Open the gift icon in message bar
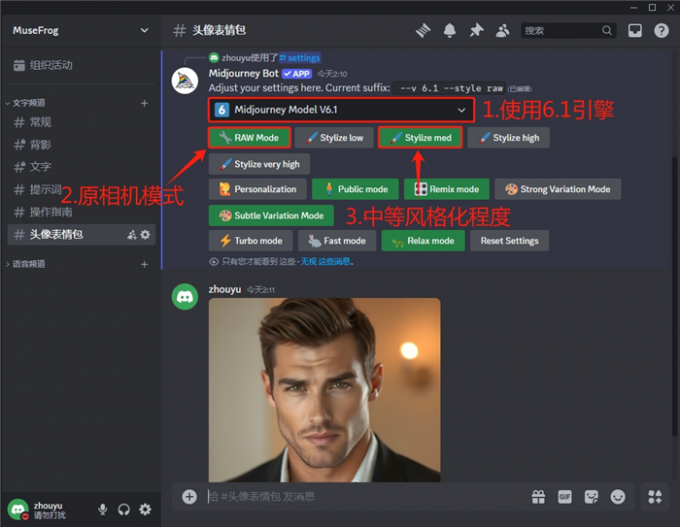The width and height of the screenshot is (680, 527). coord(538,497)
